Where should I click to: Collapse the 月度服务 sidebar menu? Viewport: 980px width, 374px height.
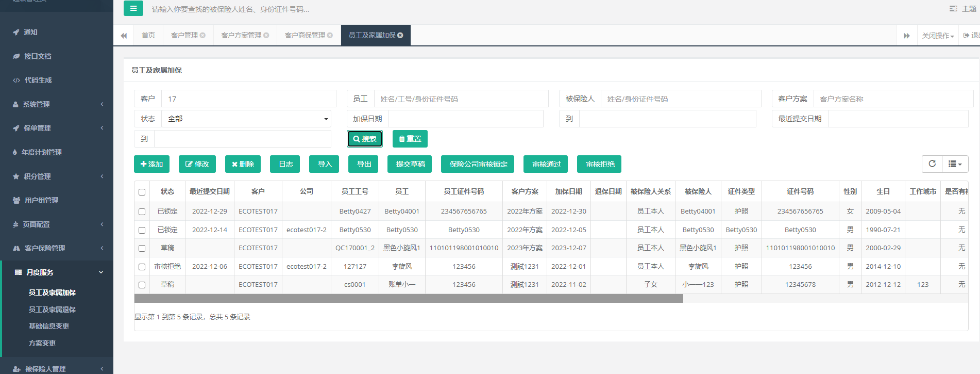click(57, 272)
